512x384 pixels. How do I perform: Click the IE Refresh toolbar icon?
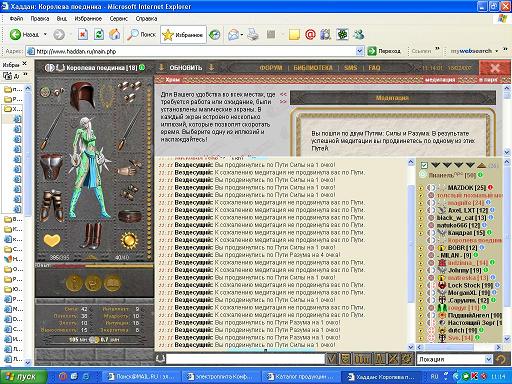(99, 34)
